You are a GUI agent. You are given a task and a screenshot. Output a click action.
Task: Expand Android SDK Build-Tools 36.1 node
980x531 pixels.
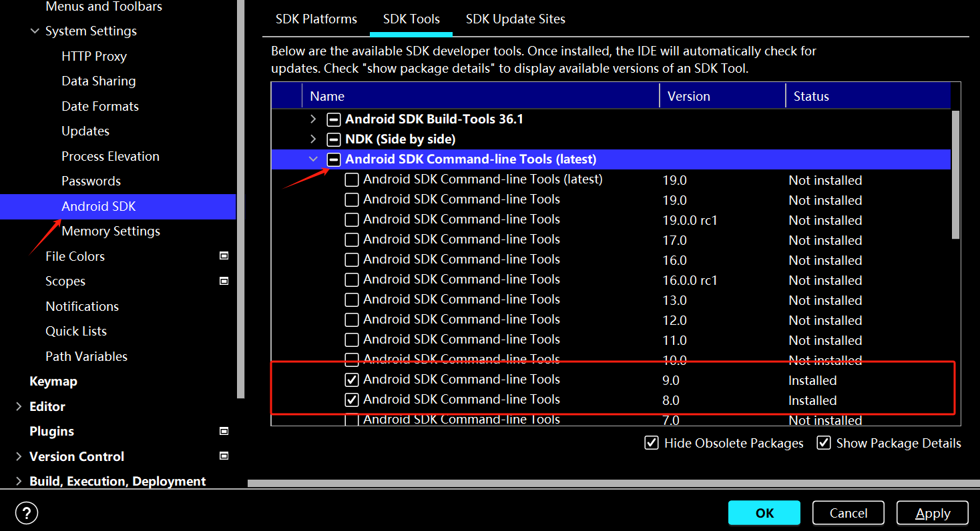tap(313, 119)
